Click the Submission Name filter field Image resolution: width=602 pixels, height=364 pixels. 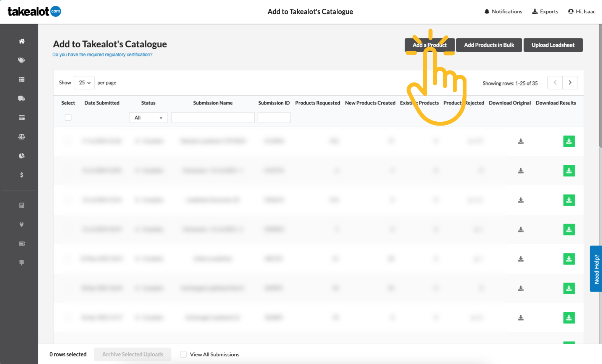(213, 118)
